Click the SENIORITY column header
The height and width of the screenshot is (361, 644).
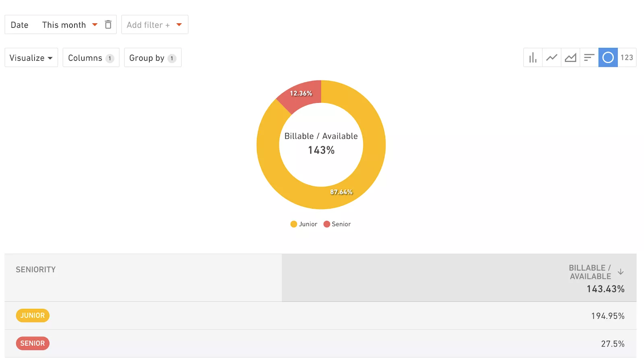pyautogui.click(x=36, y=270)
